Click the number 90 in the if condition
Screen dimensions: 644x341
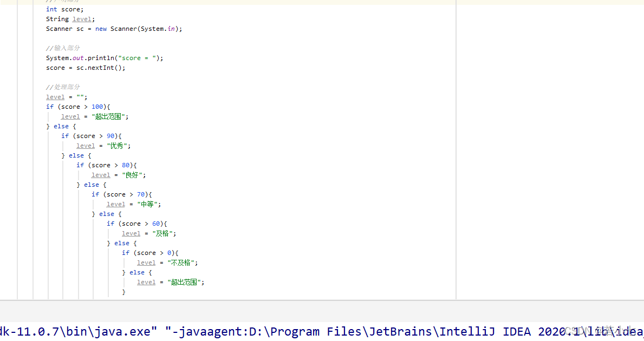point(110,136)
